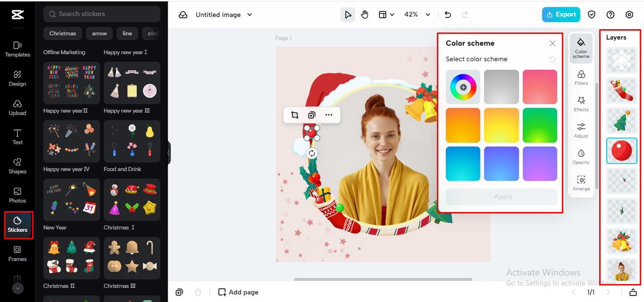
Task: Open the custom color wheel picker
Action: click(463, 87)
